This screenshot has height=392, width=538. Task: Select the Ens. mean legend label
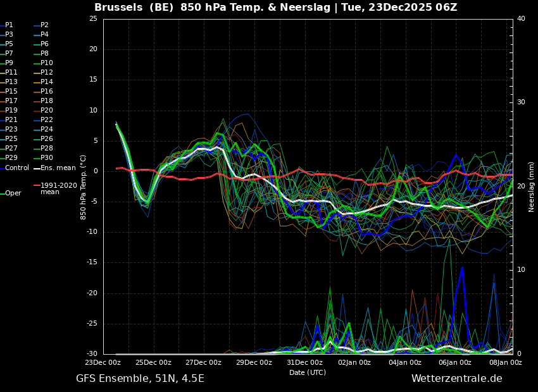[x=58, y=168]
